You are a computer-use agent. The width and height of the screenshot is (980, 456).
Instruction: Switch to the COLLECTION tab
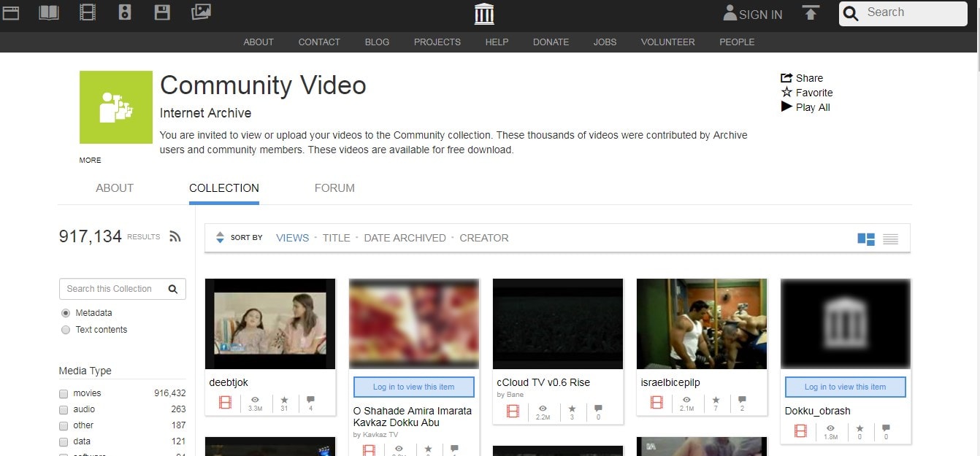tap(224, 188)
